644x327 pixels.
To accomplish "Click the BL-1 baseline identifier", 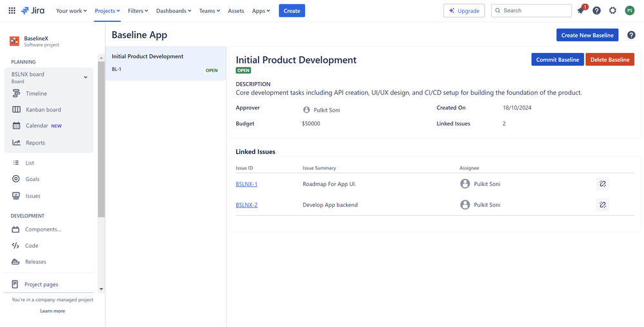I will click(x=116, y=69).
